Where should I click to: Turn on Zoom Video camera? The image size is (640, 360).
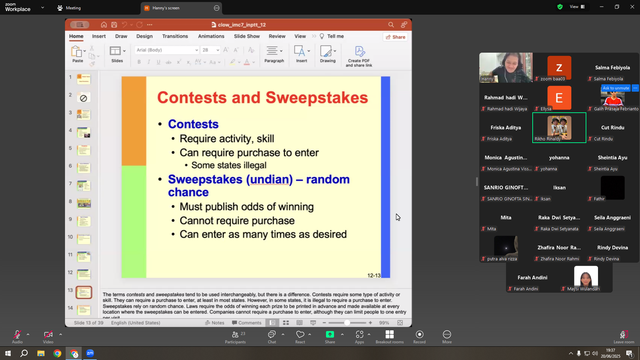tap(48, 334)
